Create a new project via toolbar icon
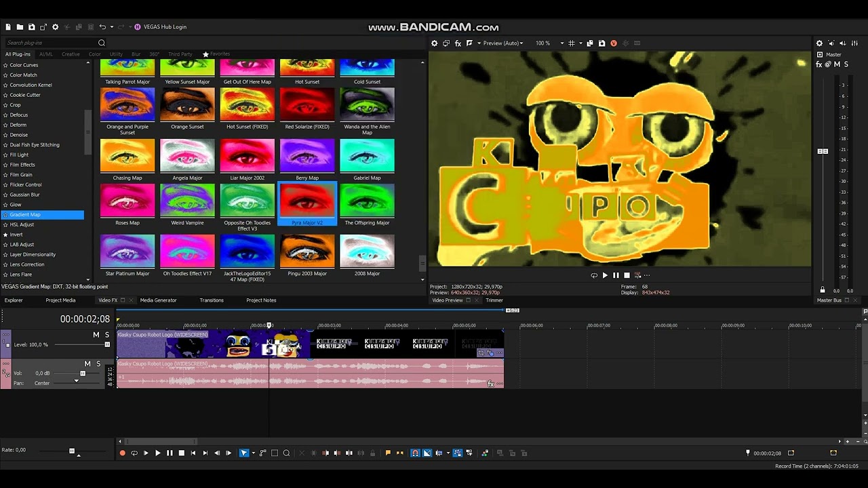 click(8, 27)
